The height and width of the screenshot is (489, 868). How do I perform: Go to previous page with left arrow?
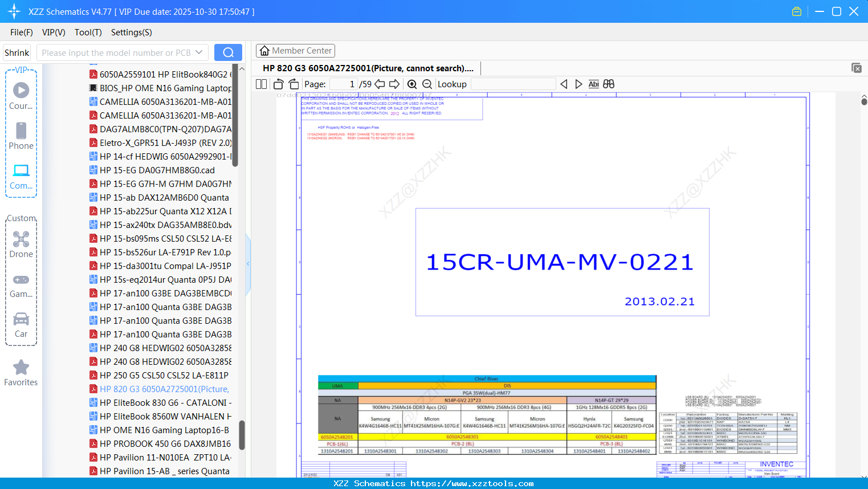[x=380, y=84]
